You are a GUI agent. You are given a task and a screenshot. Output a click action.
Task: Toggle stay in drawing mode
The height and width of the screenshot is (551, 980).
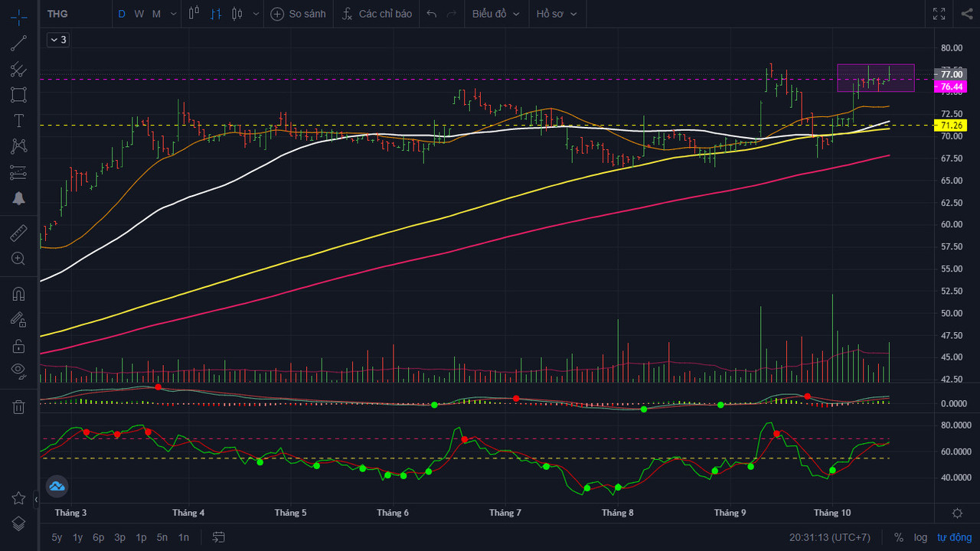coord(18,320)
